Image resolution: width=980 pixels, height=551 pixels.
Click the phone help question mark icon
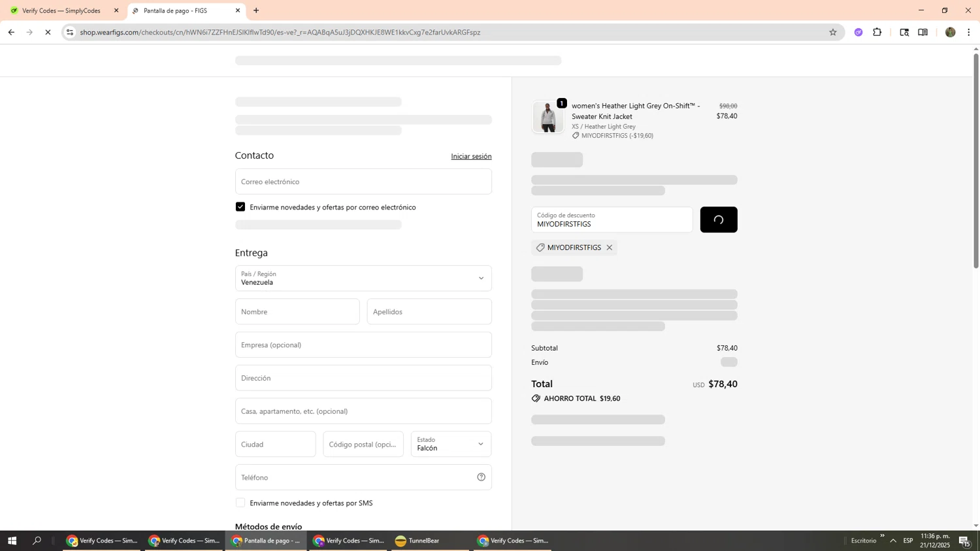click(x=481, y=477)
